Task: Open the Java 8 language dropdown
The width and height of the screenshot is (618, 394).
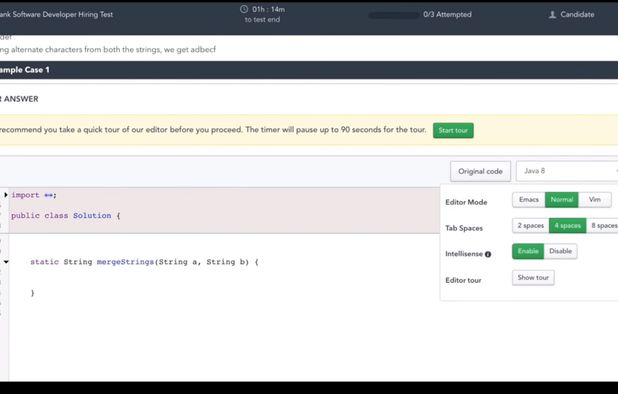Action: [x=567, y=171]
